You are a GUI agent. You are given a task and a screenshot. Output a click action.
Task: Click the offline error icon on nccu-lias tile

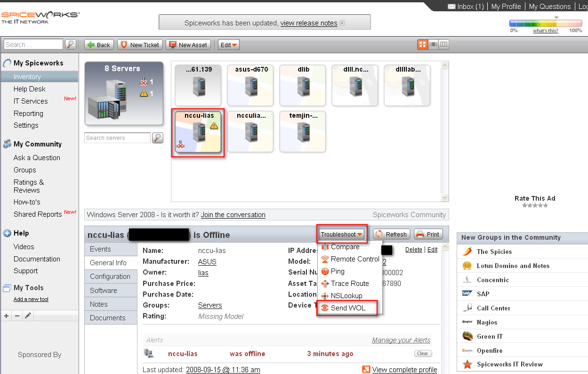coord(180,145)
